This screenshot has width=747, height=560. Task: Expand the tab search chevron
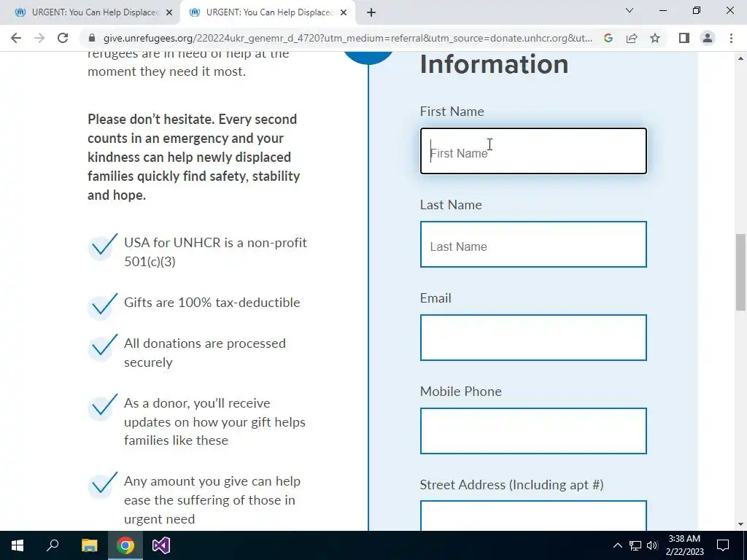630,10
